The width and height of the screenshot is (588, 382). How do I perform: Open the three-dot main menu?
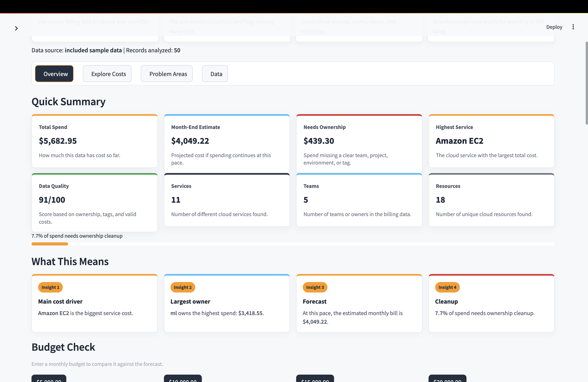573,27
